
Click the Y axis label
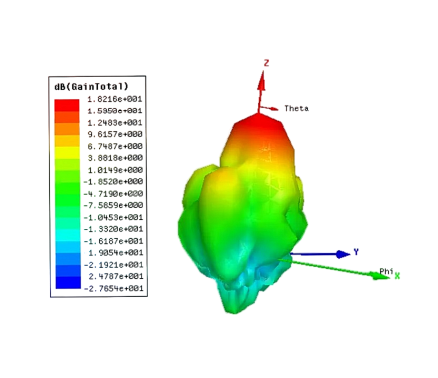tap(356, 252)
